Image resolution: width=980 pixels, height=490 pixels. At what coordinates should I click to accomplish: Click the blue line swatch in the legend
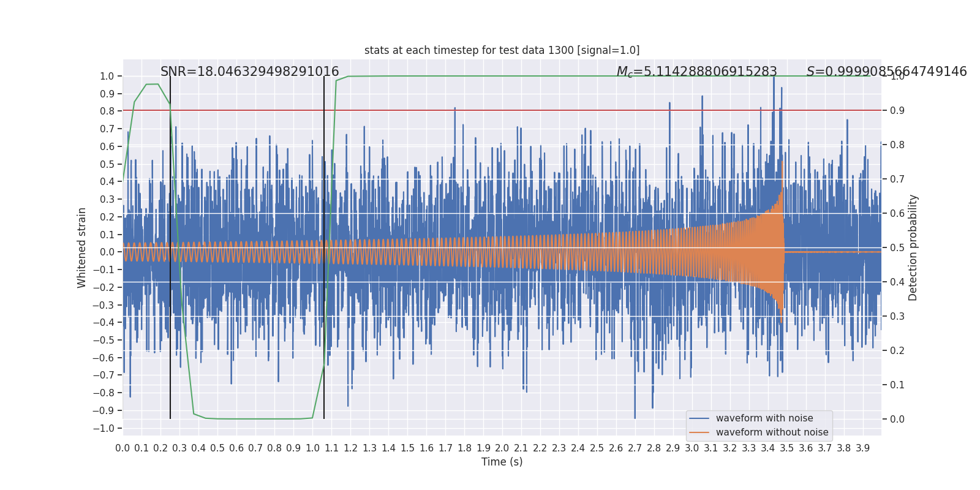[699, 418]
